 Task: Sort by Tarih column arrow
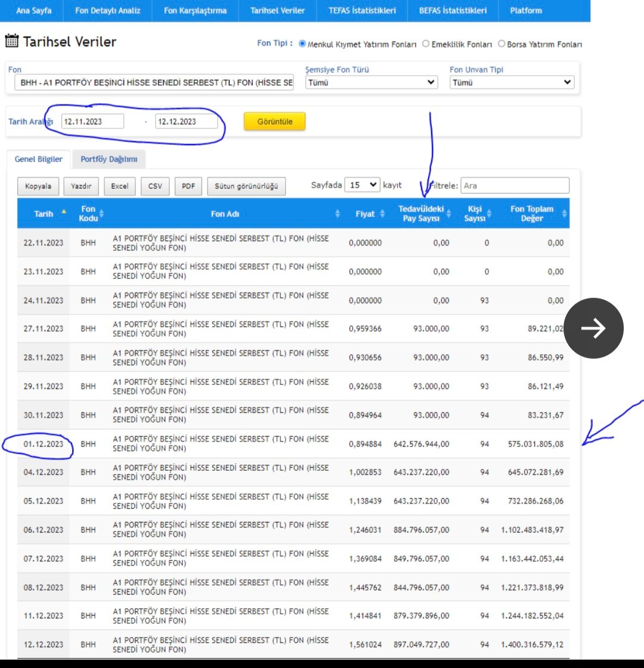point(64,212)
